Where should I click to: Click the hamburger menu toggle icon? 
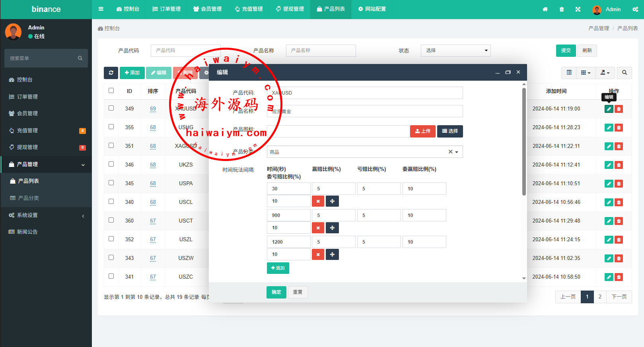tap(101, 9)
